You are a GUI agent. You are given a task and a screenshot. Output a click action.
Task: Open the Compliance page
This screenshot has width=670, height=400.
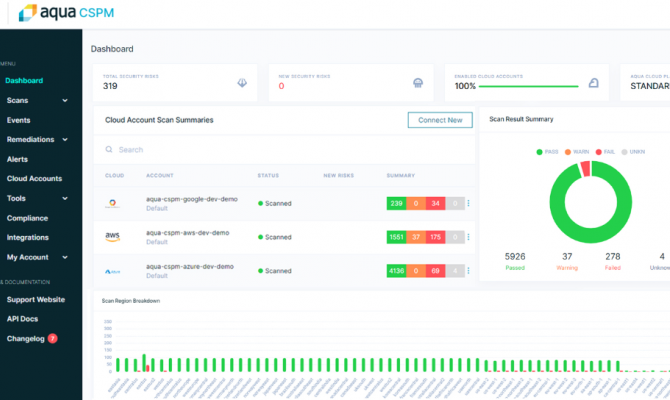pos(27,218)
